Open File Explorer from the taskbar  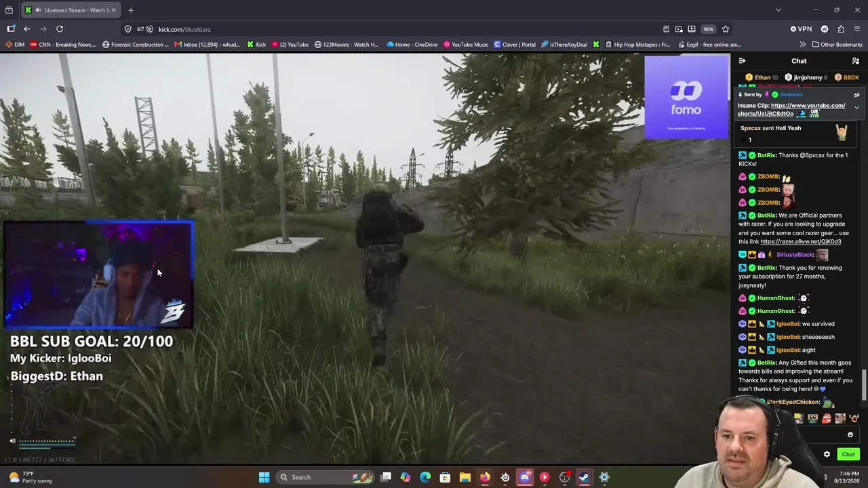465,477
